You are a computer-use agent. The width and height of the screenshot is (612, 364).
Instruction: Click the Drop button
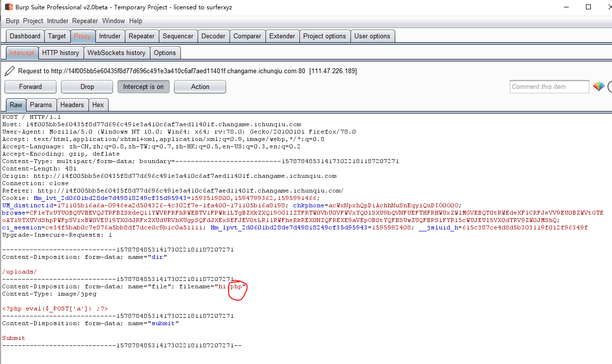tap(87, 87)
